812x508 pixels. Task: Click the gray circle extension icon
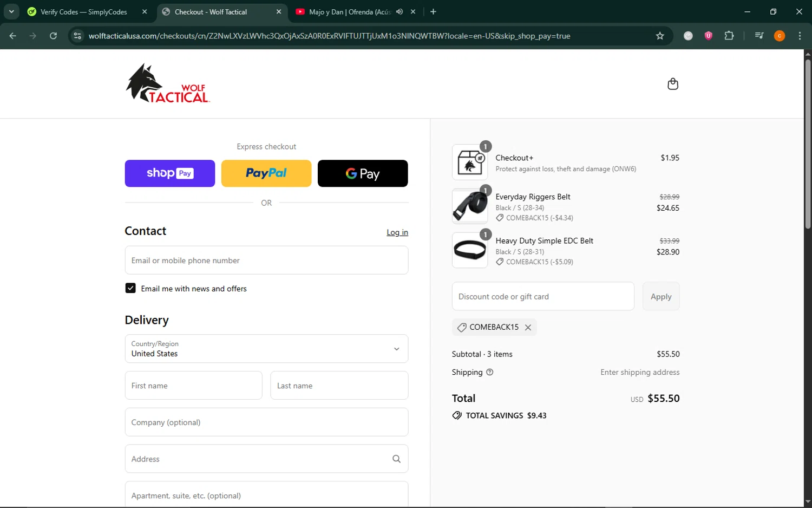click(x=688, y=36)
